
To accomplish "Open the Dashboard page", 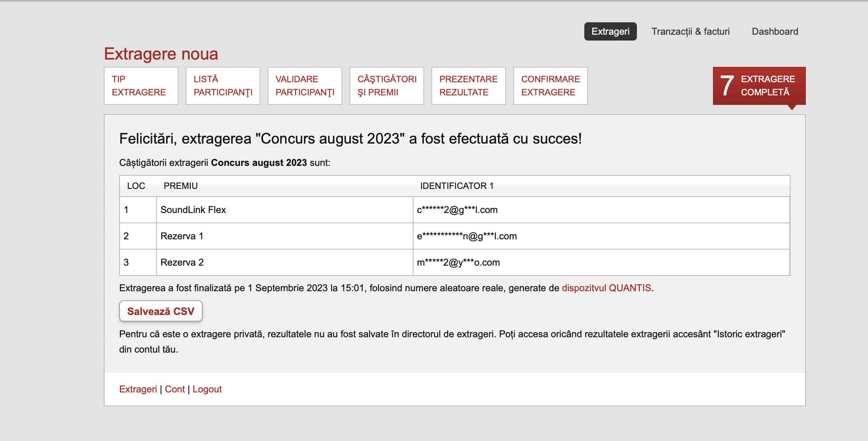I will coord(775,31).
